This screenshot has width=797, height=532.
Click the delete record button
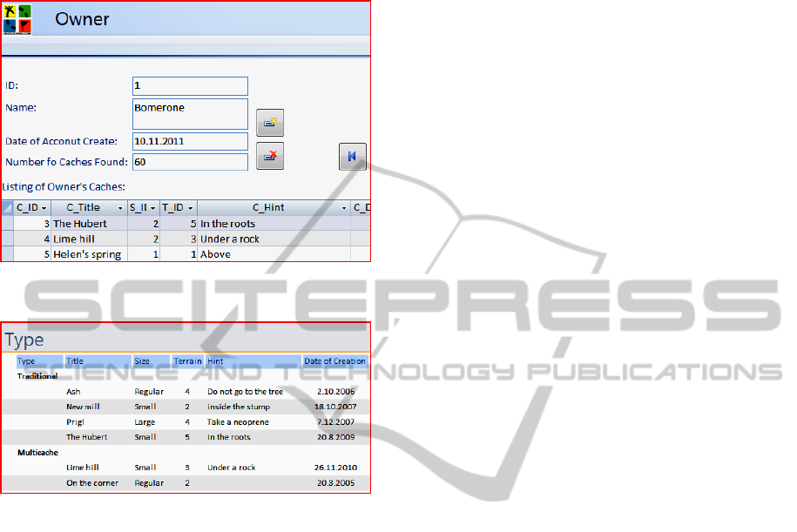(270, 156)
